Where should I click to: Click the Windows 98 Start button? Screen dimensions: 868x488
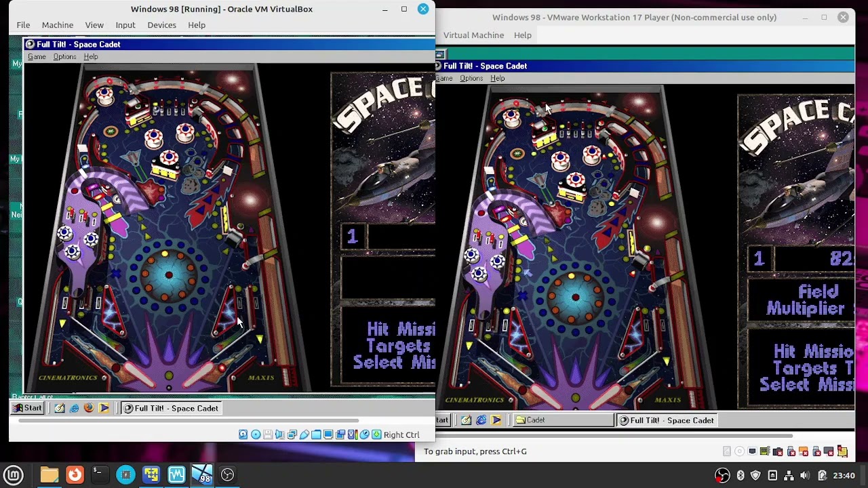point(27,407)
